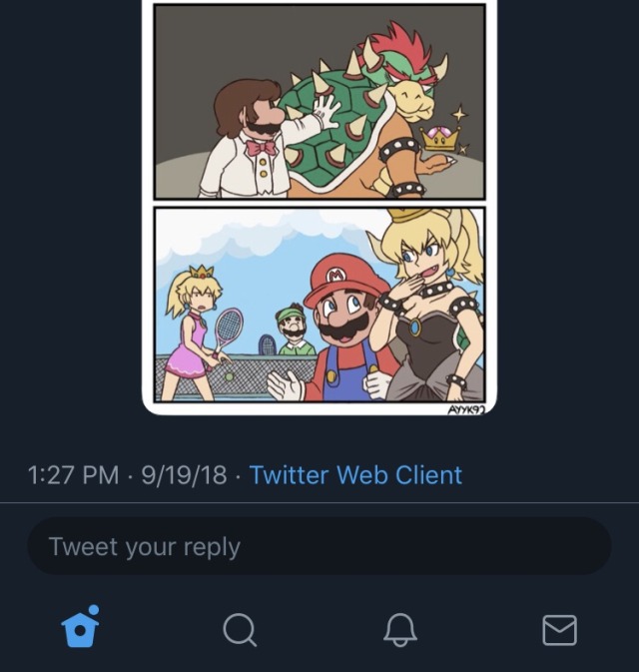Open the Search magnifying glass tab
The image size is (639, 672).
[x=240, y=630]
